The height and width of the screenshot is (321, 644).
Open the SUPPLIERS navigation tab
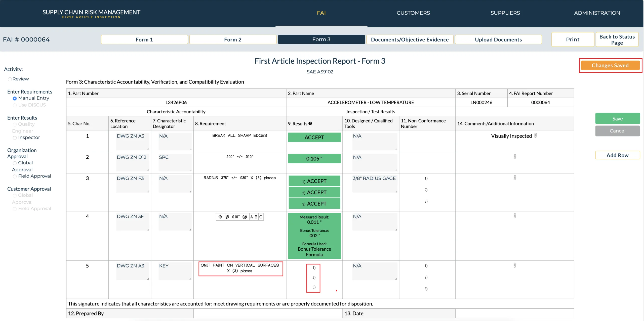click(x=505, y=13)
